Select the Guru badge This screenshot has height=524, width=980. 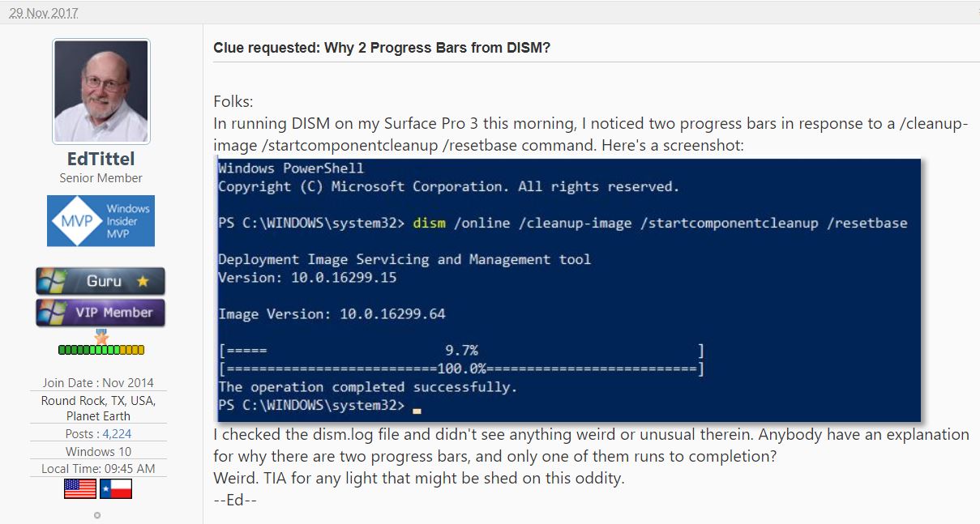[100, 281]
